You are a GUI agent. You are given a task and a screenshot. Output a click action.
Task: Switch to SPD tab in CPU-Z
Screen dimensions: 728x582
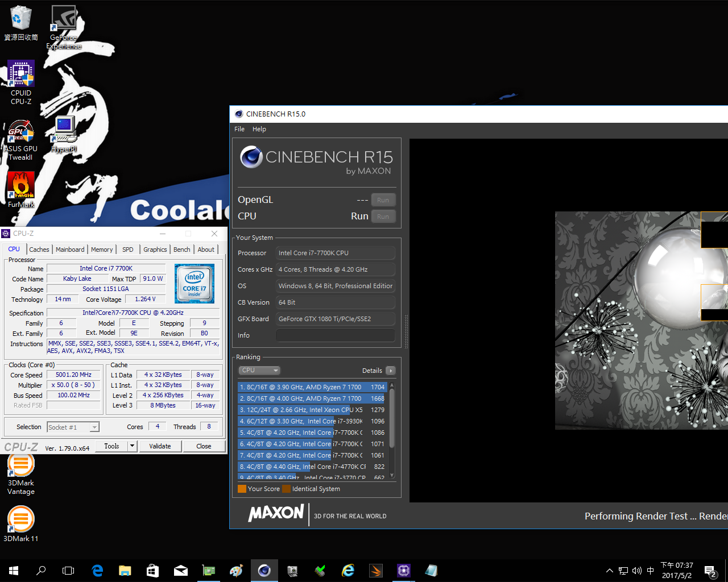[x=128, y=250]
